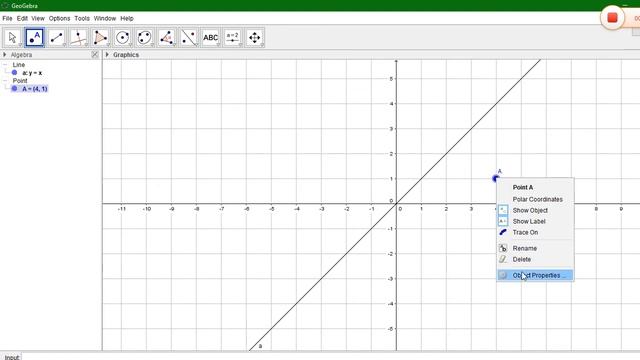Open Object Properties from context menu

pyautogui.click(x=535, y=276)
